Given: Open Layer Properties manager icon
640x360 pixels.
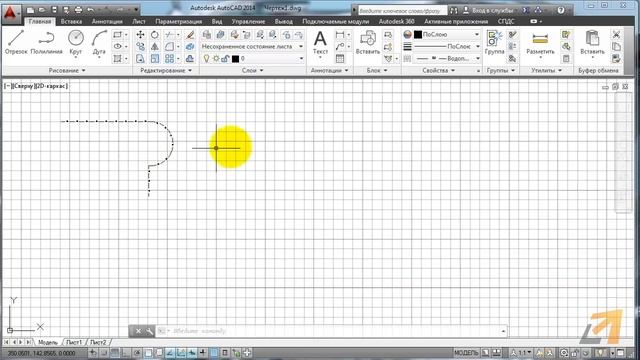Looking at the screenshot, I should [207, 35].
